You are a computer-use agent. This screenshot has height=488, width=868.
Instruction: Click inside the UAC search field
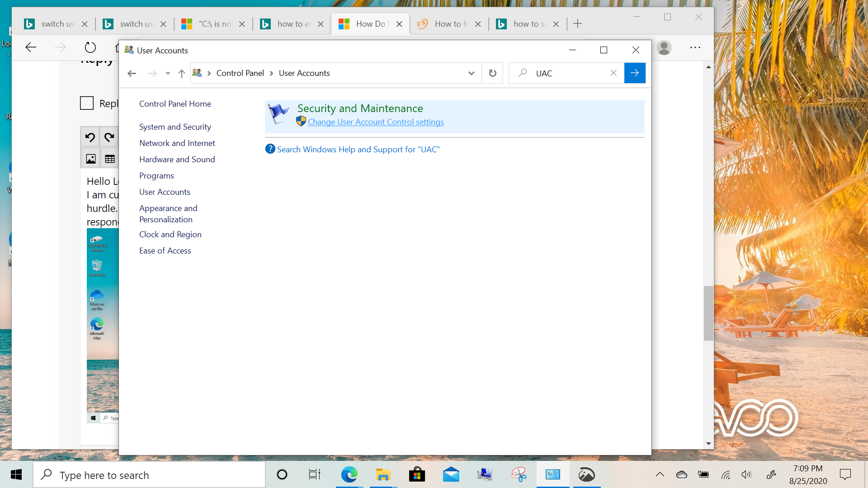[565, 73]
